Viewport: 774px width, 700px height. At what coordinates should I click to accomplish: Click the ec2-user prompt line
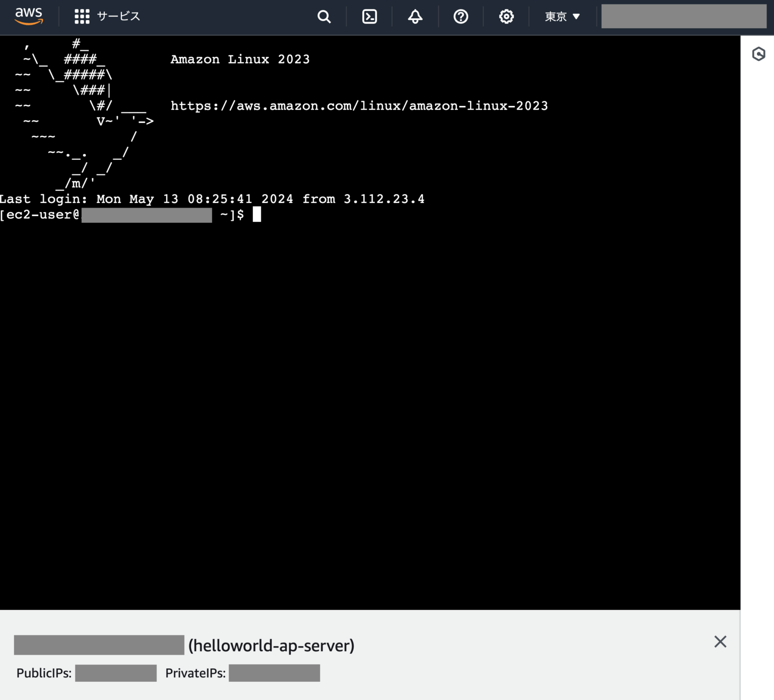pos(40,214)
